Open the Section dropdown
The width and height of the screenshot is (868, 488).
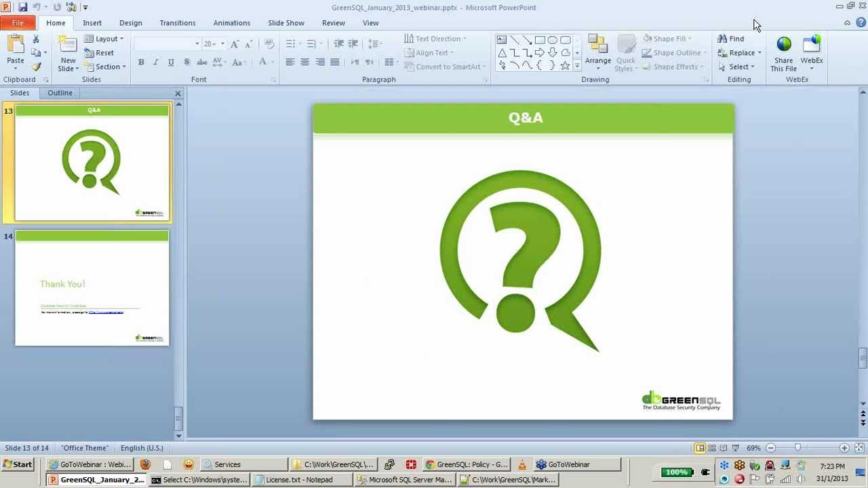(x=105, y=66)
